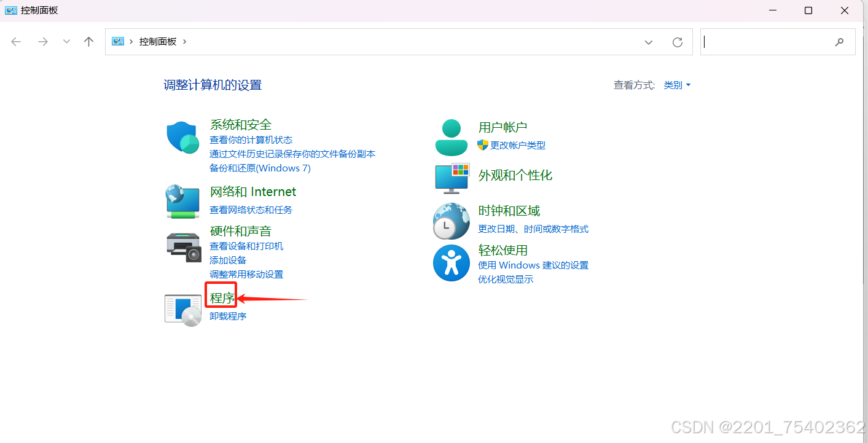The height and width of the screenshot is (443, 868).
Task: Close the Control Panel window
Action: pyautogui.click(x=845, y=10)
